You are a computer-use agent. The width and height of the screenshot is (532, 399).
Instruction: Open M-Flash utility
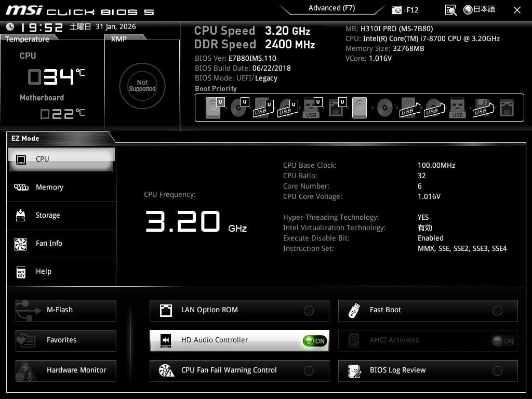click(x=66, y=310)
